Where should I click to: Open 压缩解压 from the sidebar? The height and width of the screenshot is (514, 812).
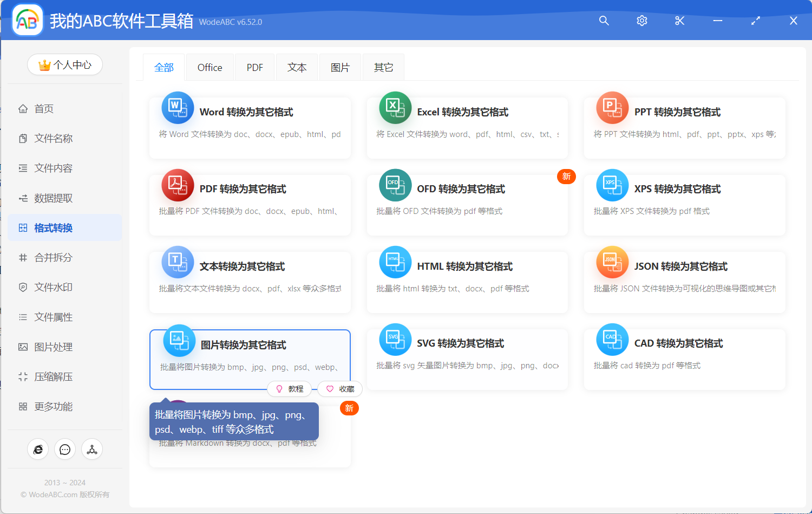53,376
